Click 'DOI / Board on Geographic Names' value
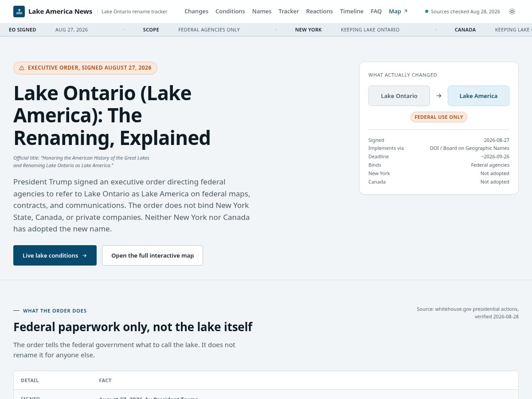Viewport: 532px width, 399px height. [469, 148]
